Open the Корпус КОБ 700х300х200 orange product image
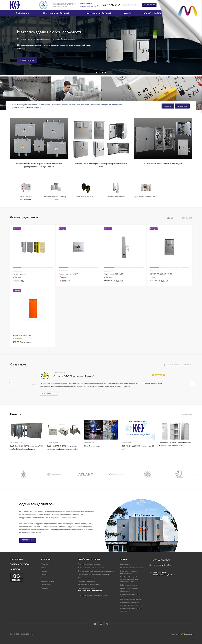 pos(33,308)
